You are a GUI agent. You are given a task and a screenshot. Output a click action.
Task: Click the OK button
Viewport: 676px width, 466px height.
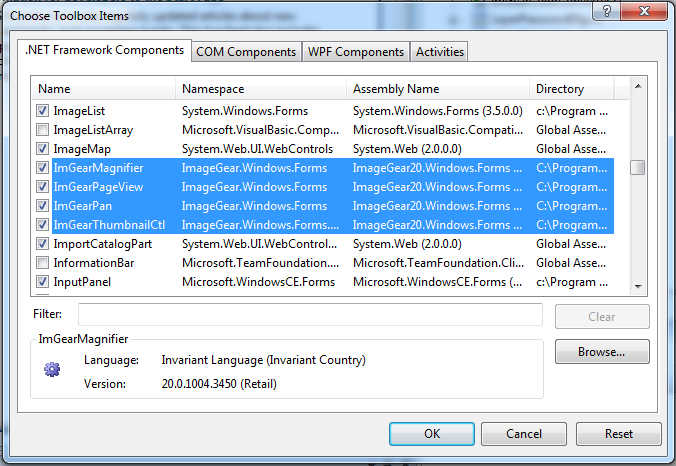pyautogui.click(x=432, y=434)
